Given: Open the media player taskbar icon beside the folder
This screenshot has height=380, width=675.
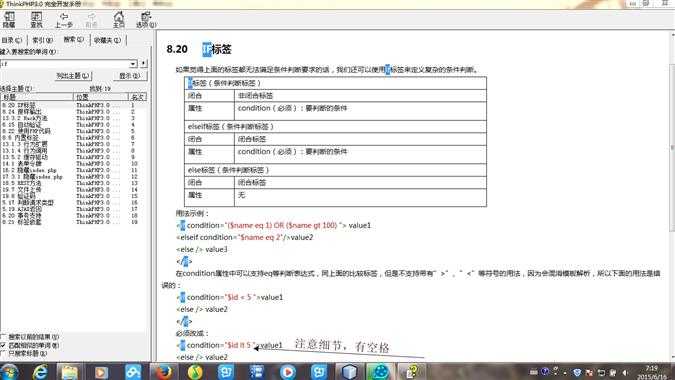Looking at the screenshot, I should click(101, 372).
